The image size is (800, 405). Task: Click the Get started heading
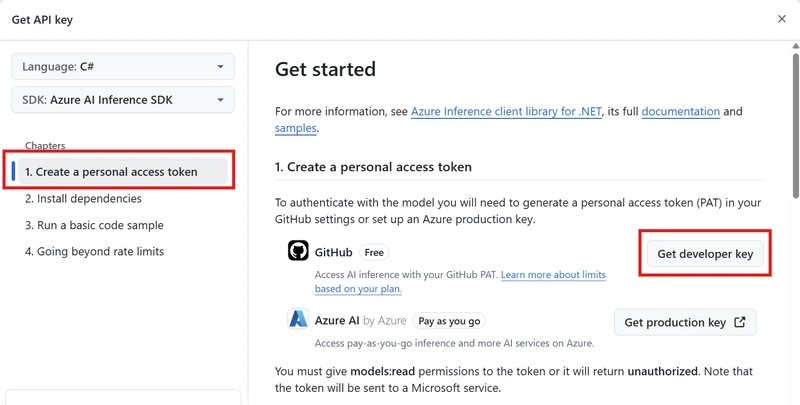point(326,69)
